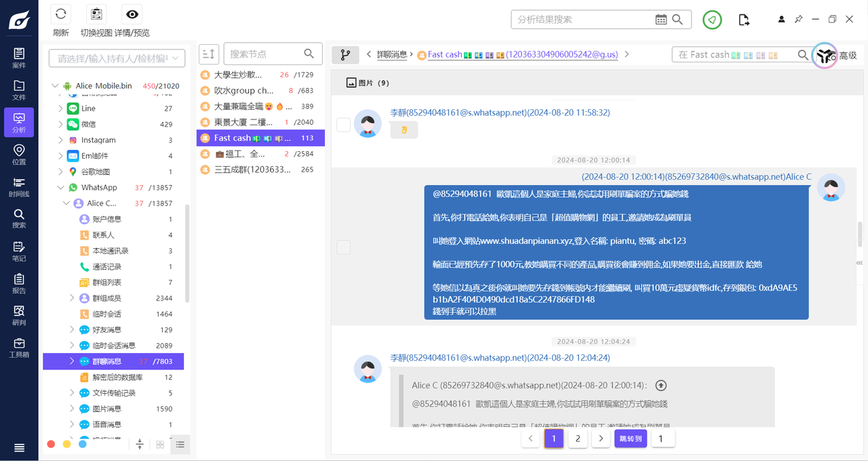Expand the Line tree node
The height and width of the screenshot is (461, 868).
pos(60,108)
